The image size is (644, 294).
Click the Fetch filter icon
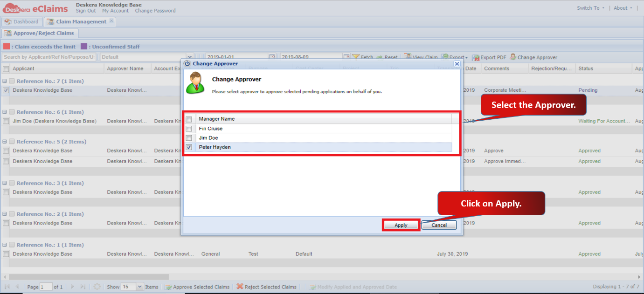pyautogui.click(x=356, y=57)
